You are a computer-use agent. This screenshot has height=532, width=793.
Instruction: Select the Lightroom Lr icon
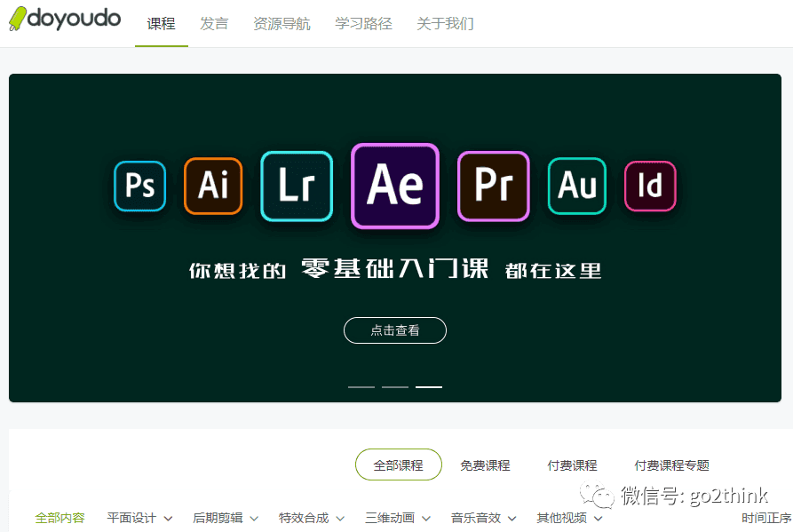coord(297,187)
